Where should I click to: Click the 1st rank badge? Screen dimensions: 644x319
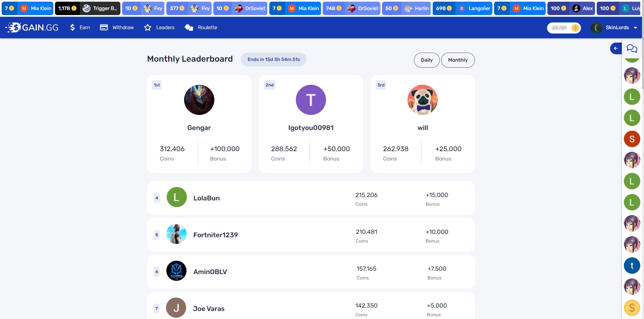click(x=157, y=85)
